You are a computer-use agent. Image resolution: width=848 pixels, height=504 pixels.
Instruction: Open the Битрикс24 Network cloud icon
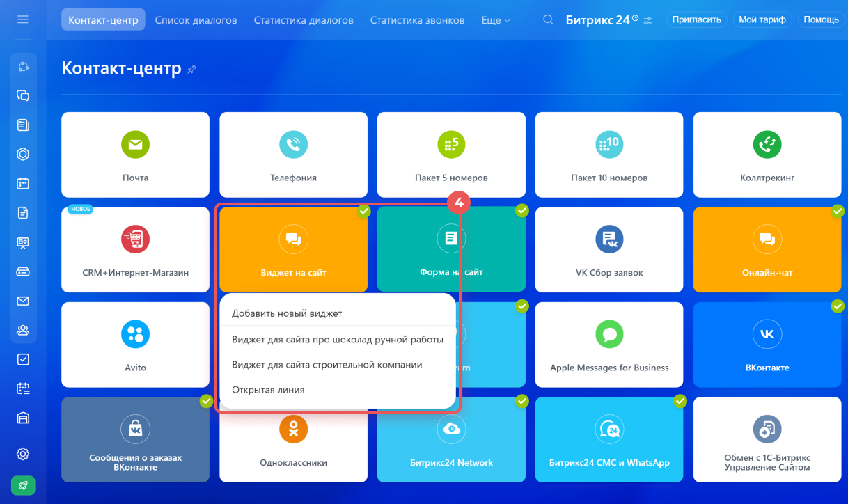[x=451, y=429]
